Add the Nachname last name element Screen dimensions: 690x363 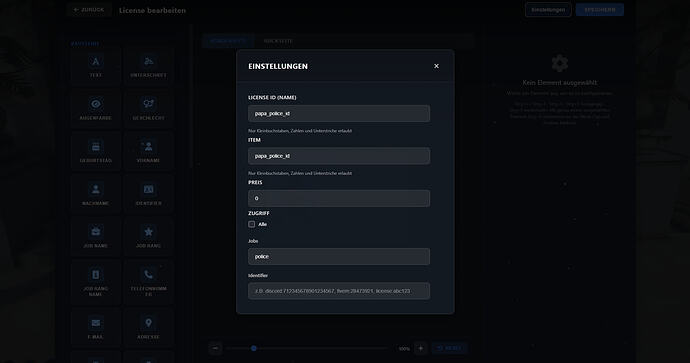click(x=95, y=194)
